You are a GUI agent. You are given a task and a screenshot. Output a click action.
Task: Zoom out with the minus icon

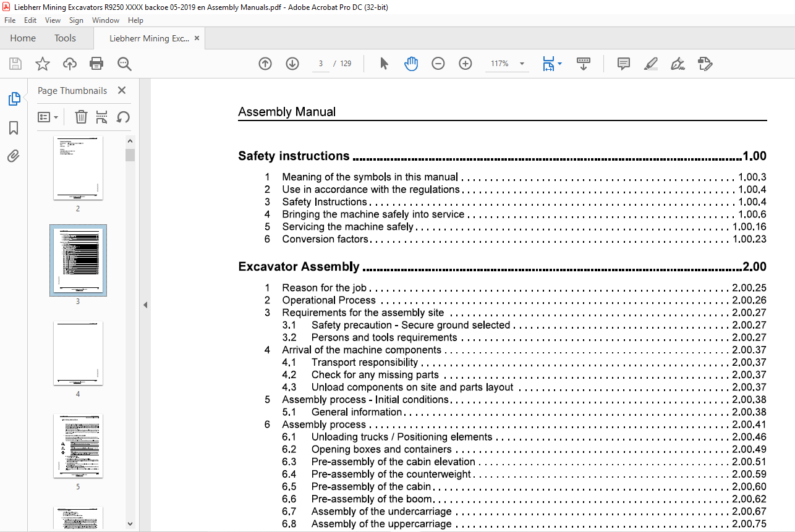click(x=438, y=64)
